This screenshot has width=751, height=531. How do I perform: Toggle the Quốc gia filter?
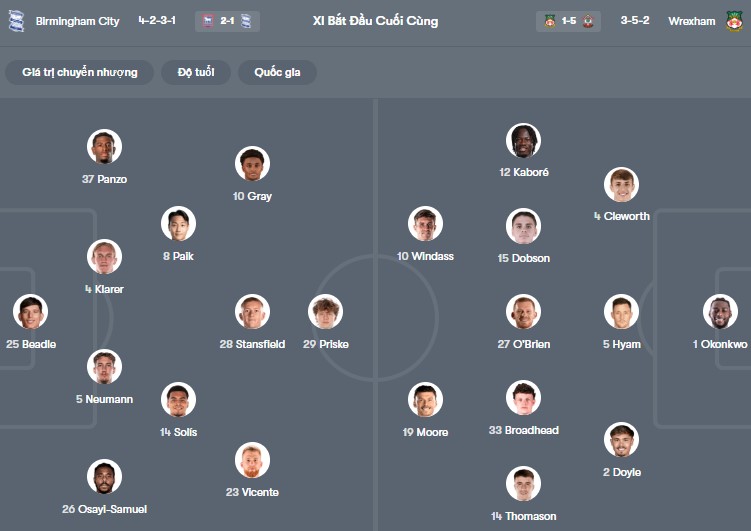tap(277, 72)
